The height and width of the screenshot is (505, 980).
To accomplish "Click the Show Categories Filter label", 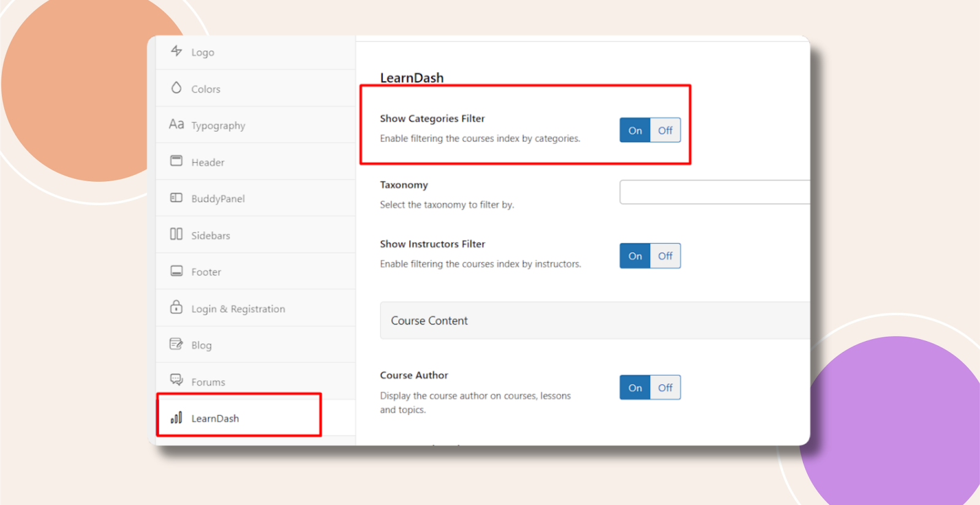I will pyautogui.click(x=432, y=118).
